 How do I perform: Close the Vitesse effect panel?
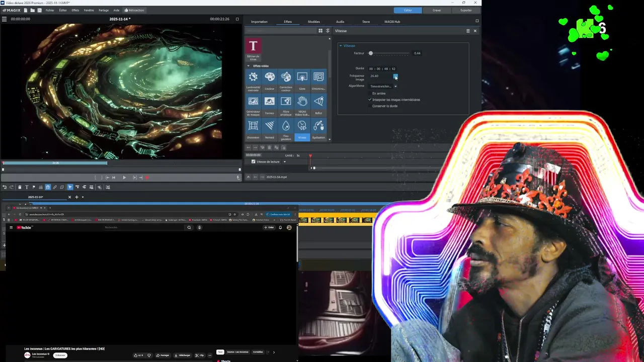point(475,31)
